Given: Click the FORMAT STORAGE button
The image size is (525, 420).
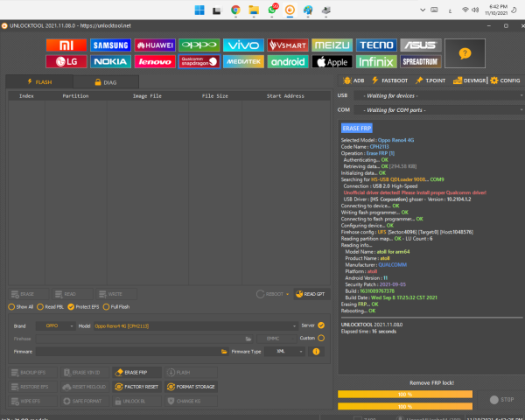Looking at the screenshot, I should 191,387.
